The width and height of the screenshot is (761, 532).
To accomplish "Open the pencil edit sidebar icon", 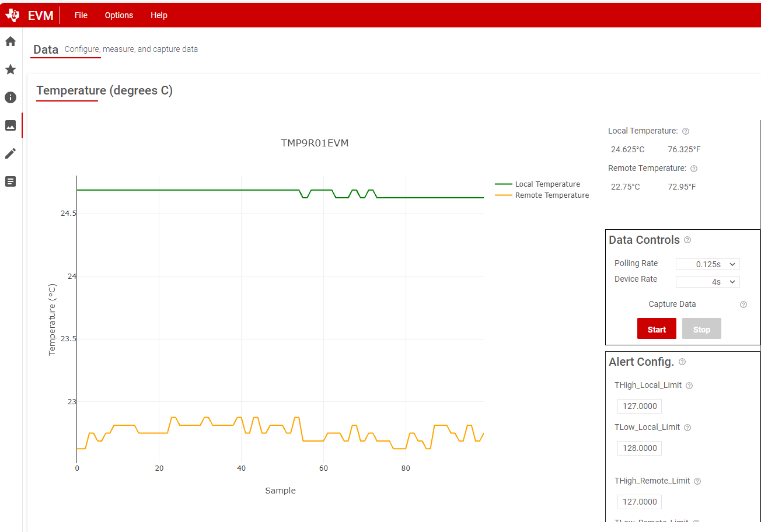I will (x=10, y=153).
